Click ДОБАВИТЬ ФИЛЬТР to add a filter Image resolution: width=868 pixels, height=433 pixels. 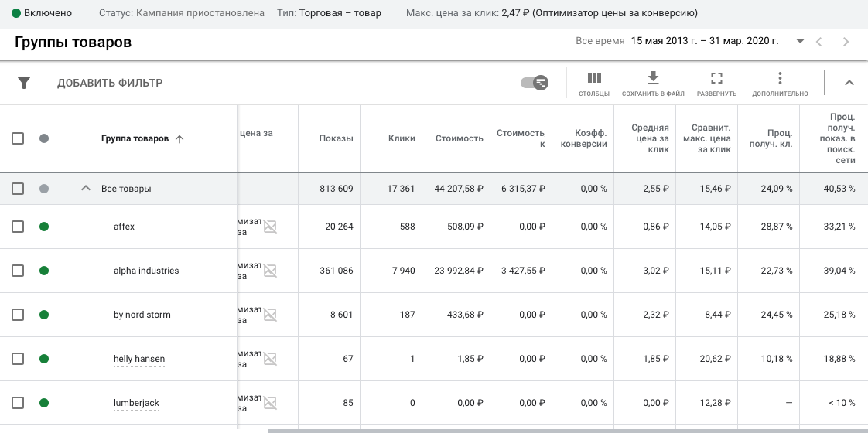point(110,83)
